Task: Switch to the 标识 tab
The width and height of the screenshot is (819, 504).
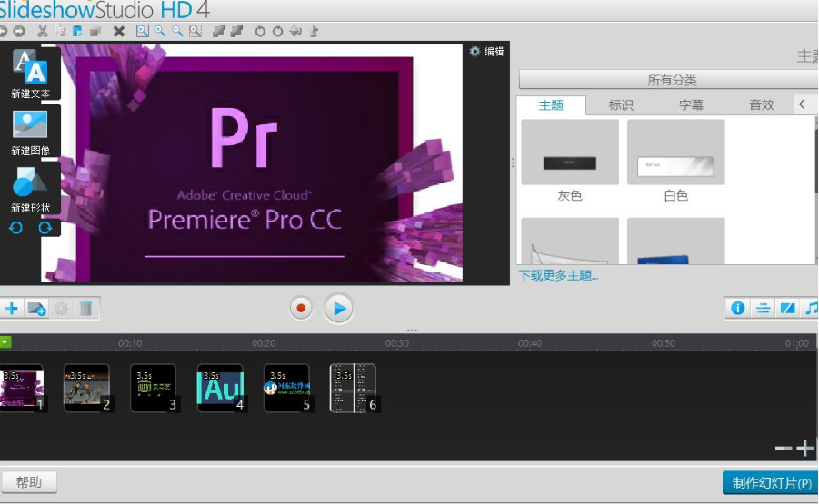Action: [621, 105]
